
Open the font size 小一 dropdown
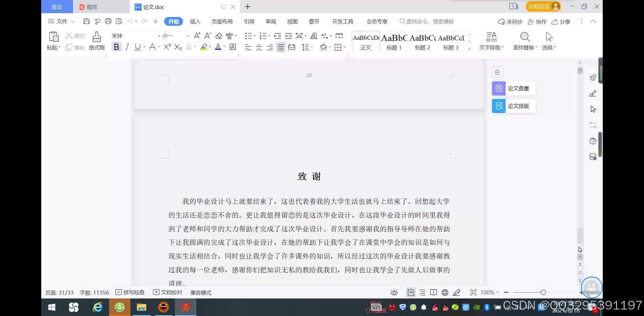point(188,36)
